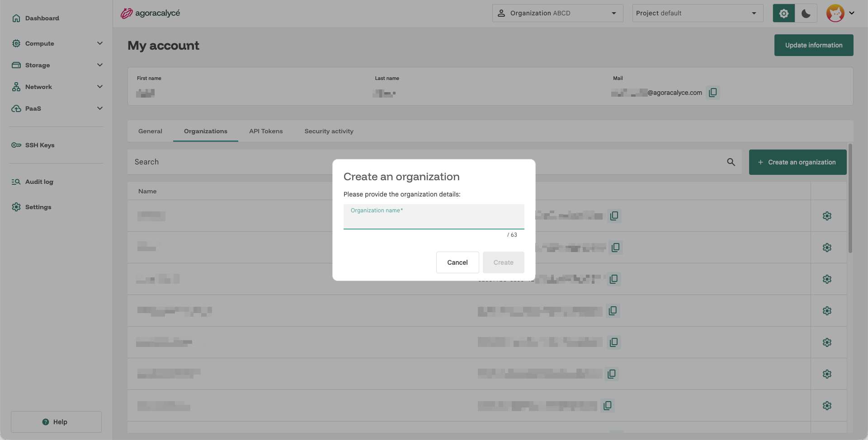Click the agoracalycé logo
868x440 pixels.
(x=150, y=13)
